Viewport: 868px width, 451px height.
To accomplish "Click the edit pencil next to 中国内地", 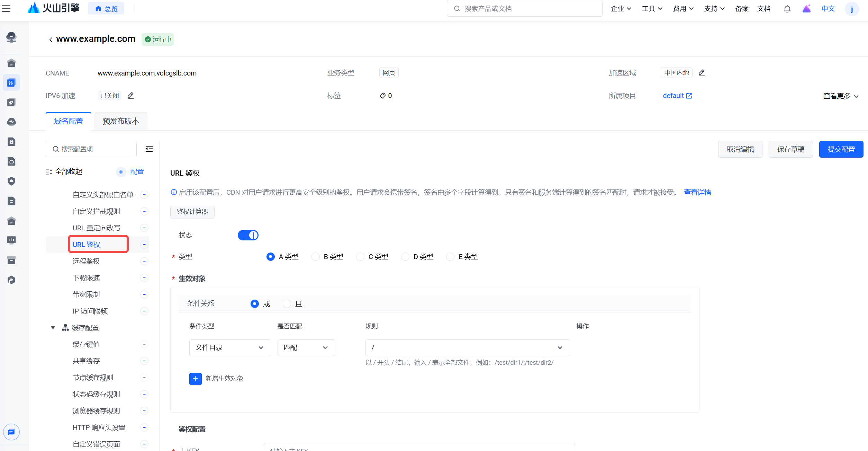I will [x=702, y=73].
